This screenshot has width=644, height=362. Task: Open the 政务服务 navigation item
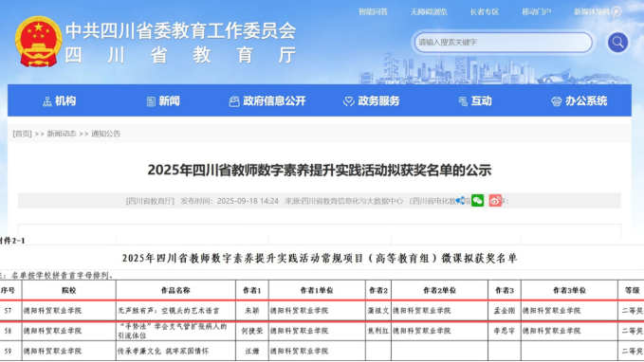pos(371,101)
